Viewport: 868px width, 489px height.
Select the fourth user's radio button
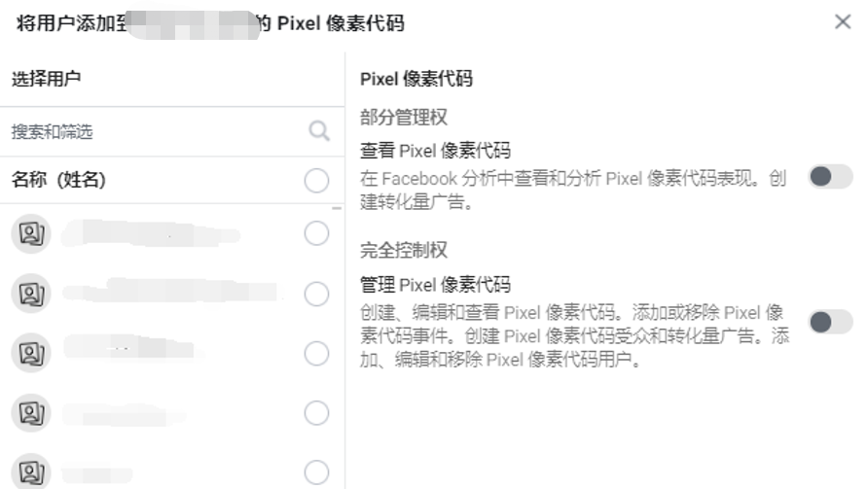(x=316, y=412)
